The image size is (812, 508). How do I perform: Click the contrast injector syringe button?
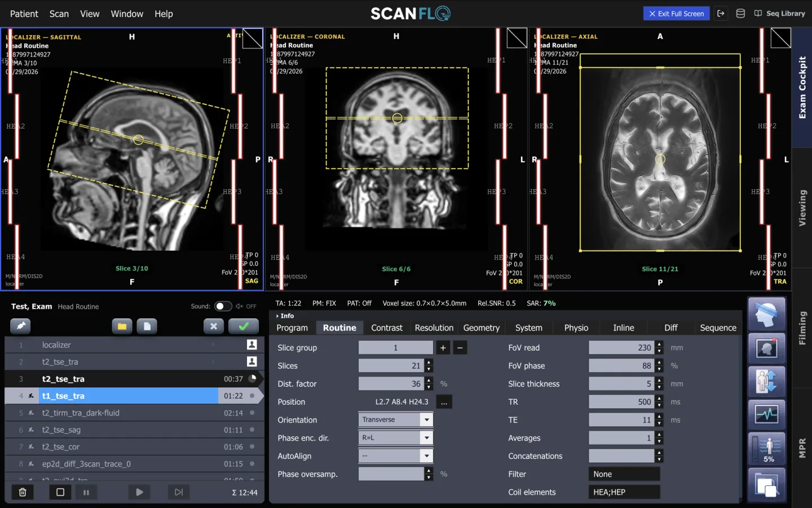point(20,326)
